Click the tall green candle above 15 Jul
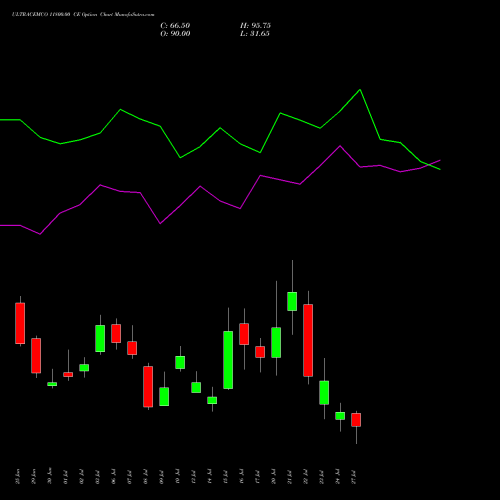 [x=228, y=360]
